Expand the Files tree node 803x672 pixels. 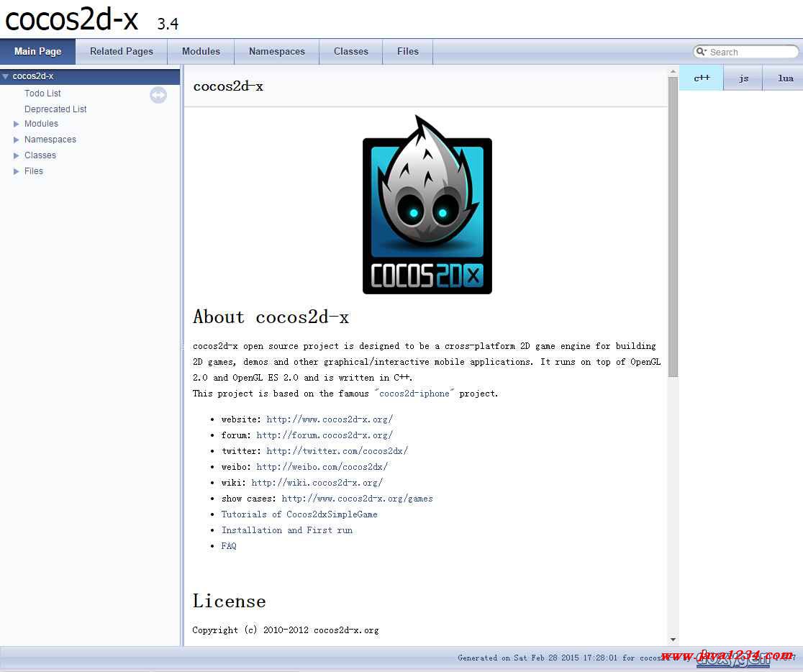[17, 171]
